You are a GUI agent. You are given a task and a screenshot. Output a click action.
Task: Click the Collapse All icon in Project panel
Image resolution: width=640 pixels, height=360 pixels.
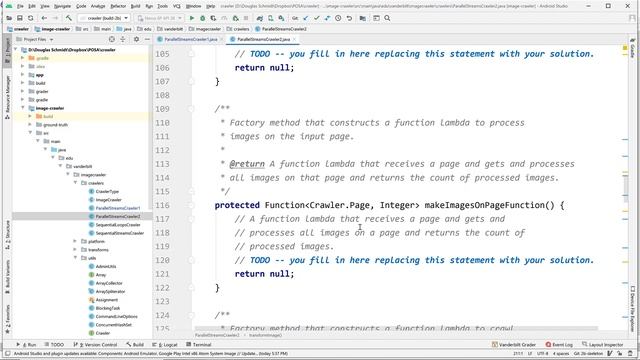(123, 39)
